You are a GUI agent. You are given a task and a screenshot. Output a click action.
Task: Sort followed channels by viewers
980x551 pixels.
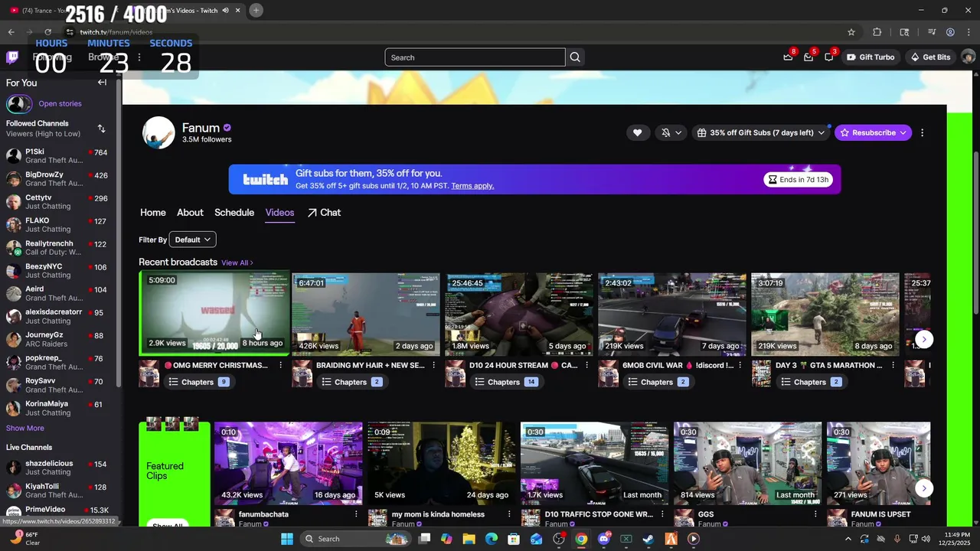coord(101,129)
